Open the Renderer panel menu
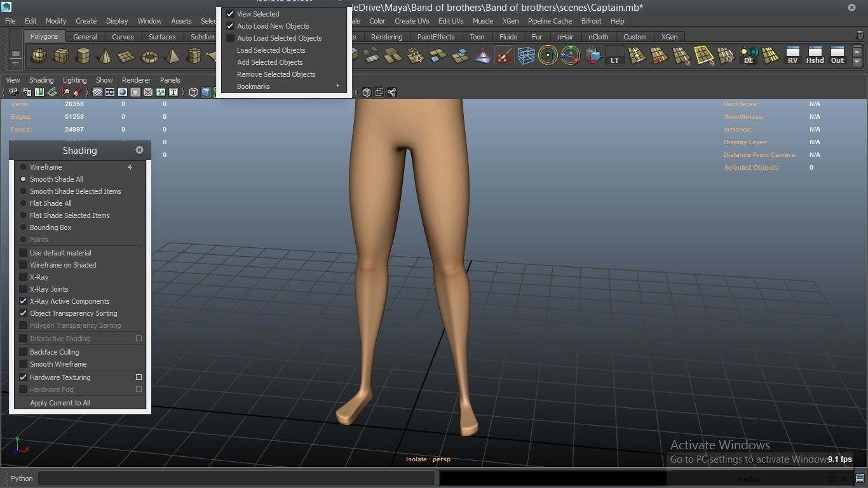 pyautogui.click(x=136, y=80)
